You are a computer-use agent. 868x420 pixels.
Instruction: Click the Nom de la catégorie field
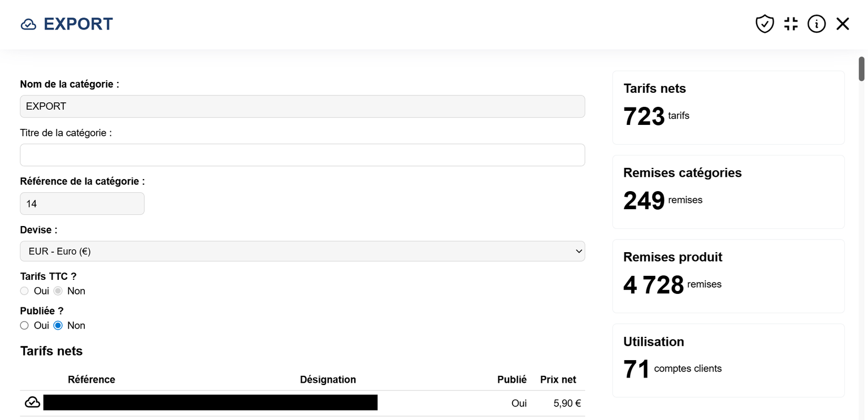coord(302,106)
